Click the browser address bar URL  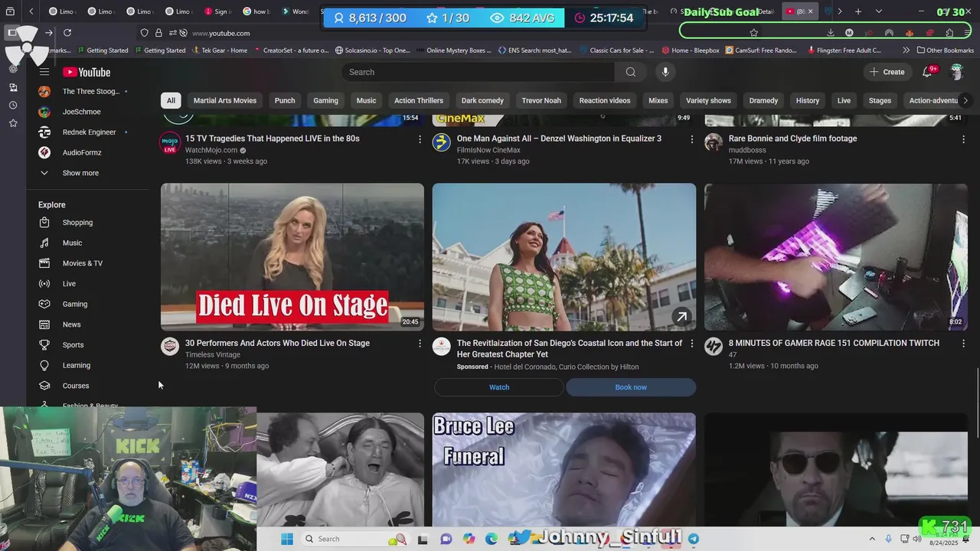pos(220,33)
